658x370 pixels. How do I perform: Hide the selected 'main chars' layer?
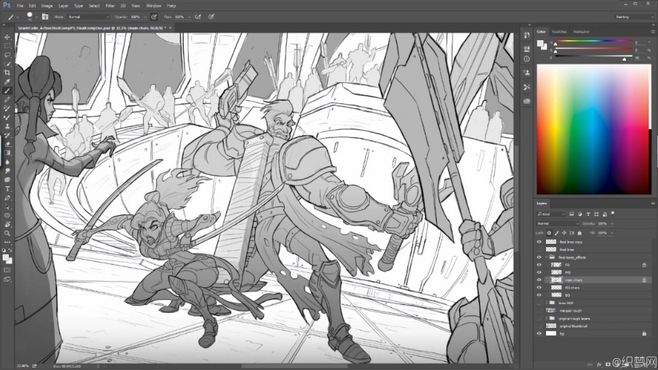(x=539, y=280)
